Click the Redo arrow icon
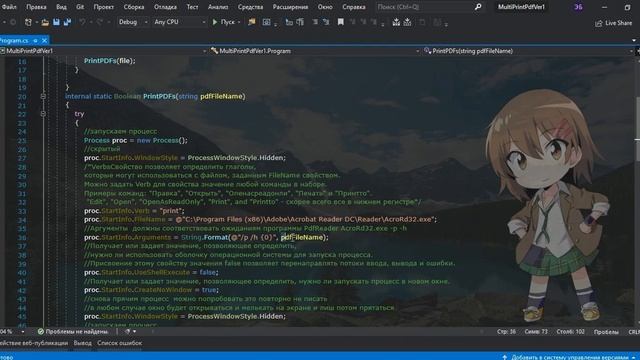Screen dimensions: 640x360 click(99, 22)
